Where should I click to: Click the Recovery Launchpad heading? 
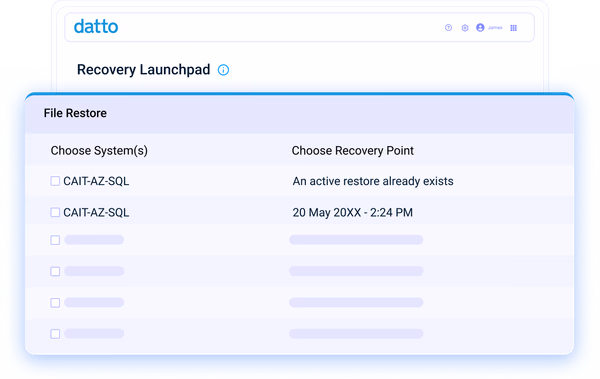[x=143, y=70]
